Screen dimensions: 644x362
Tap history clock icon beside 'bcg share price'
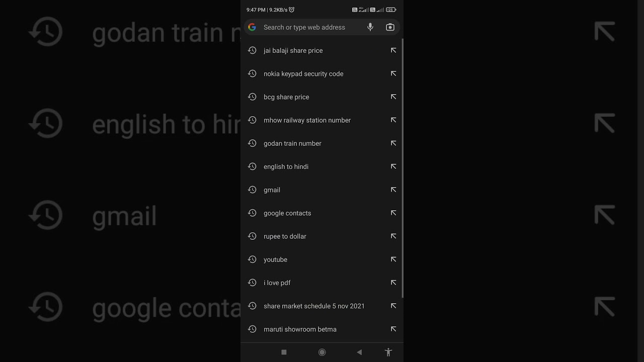(252, 97)
